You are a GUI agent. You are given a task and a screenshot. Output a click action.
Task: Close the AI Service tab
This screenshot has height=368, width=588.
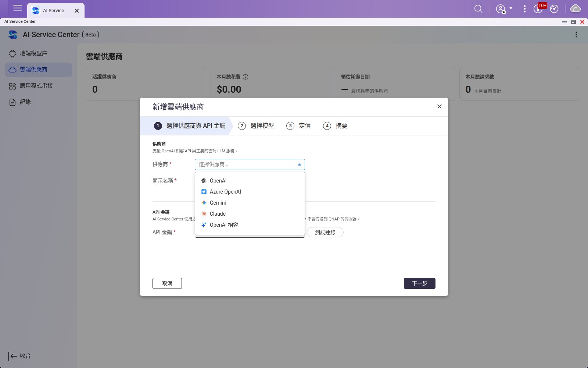pyautogui.click(x=77, y=11)
